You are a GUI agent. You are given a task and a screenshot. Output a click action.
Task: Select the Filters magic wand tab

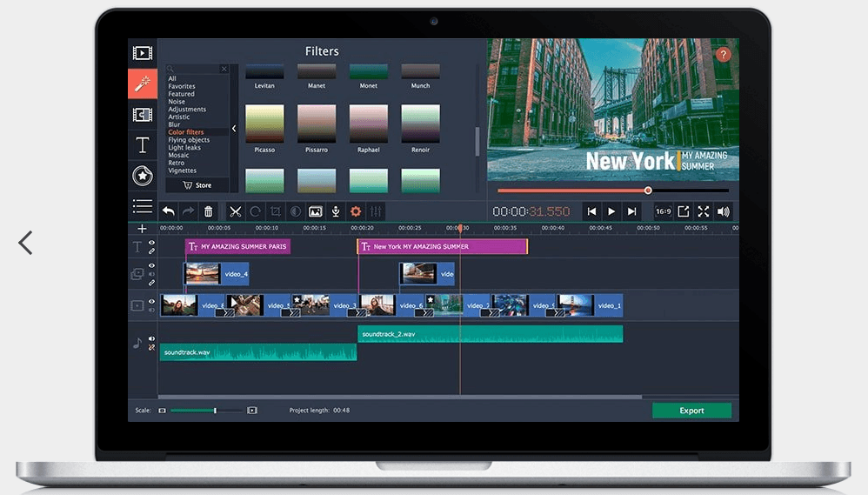point(143,84)
